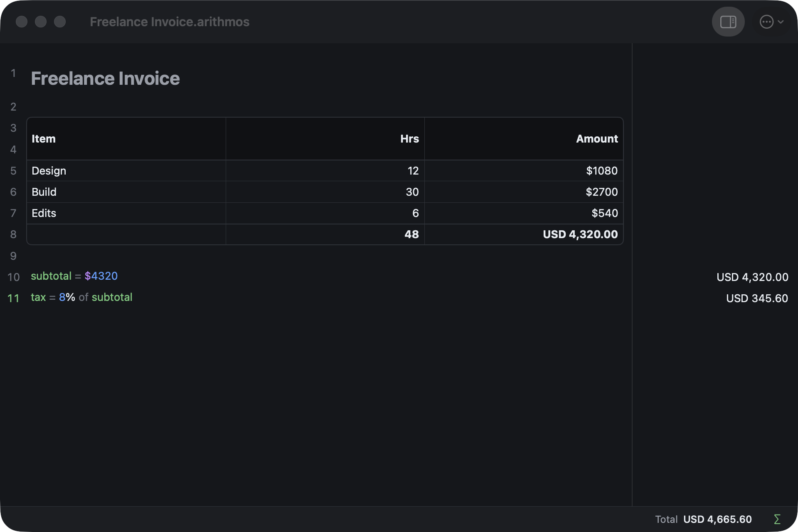Click the Design item cell

click(x=126, y=171)
